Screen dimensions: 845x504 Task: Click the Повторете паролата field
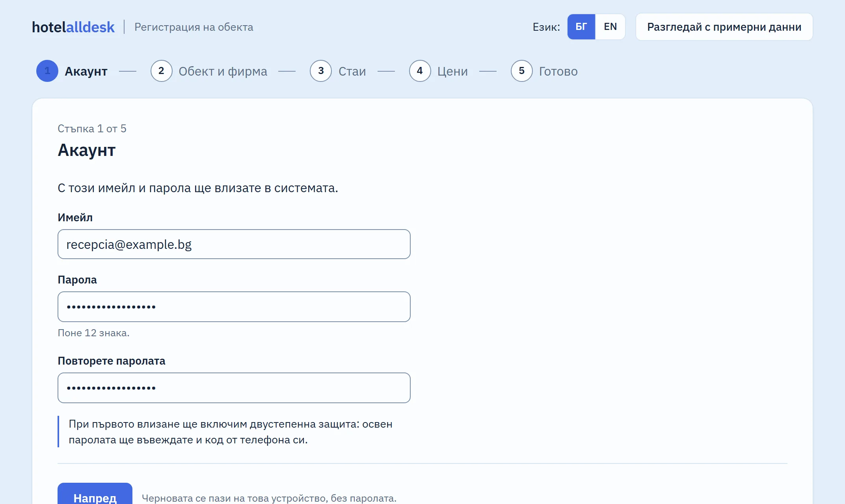[x=234, y=388]
